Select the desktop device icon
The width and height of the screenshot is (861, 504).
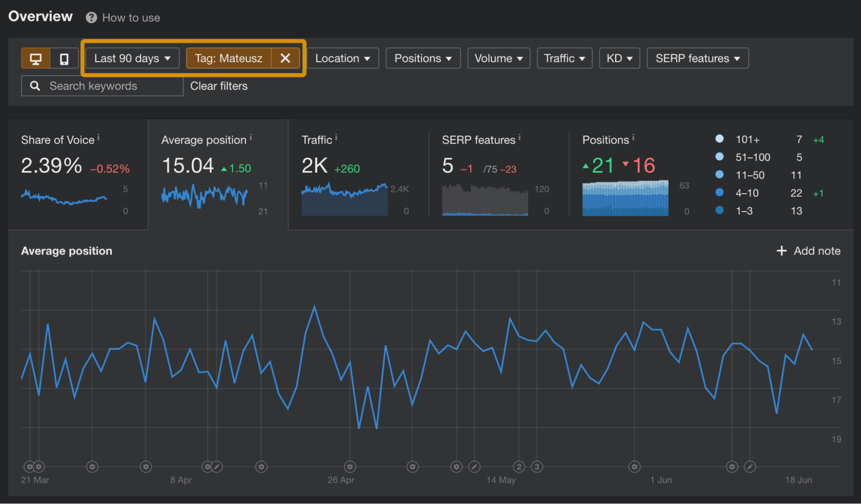(35, 58)
